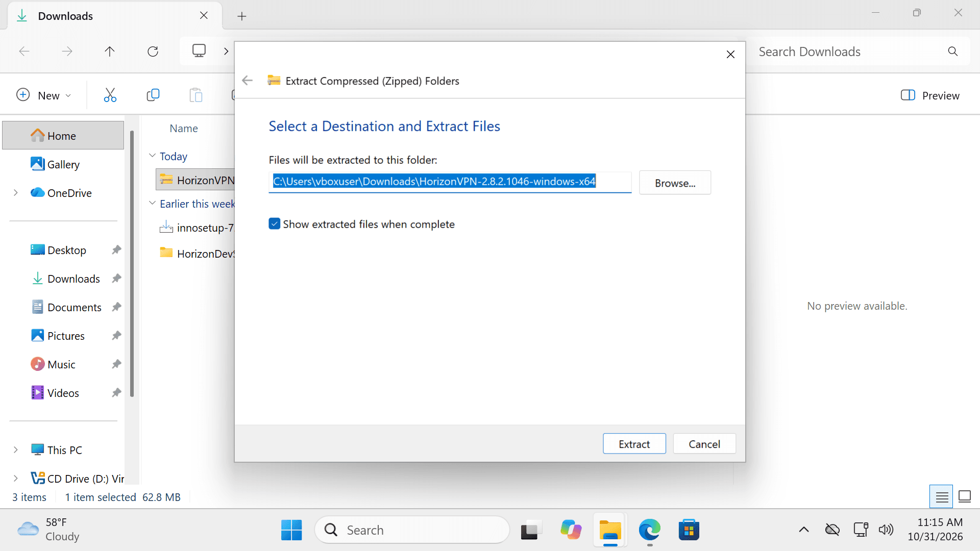Click the volume speaker tray icon
980x551 pixels.
tap(886, 530)
